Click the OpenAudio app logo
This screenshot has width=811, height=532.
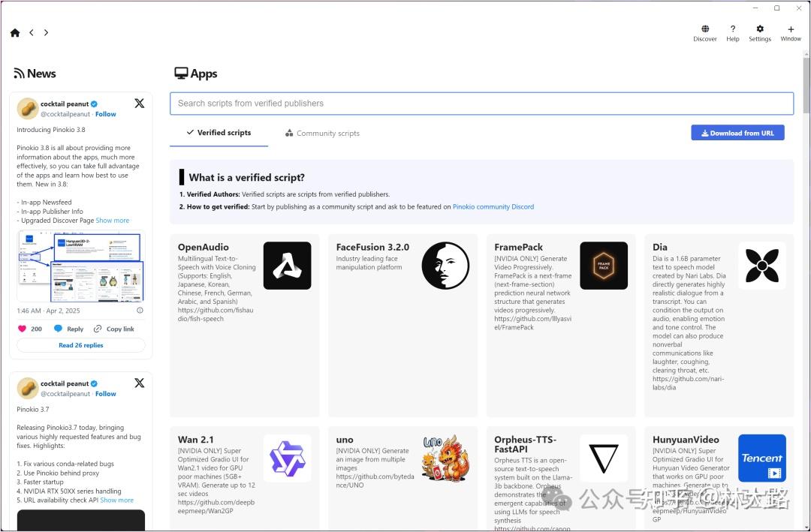(287, 266)
